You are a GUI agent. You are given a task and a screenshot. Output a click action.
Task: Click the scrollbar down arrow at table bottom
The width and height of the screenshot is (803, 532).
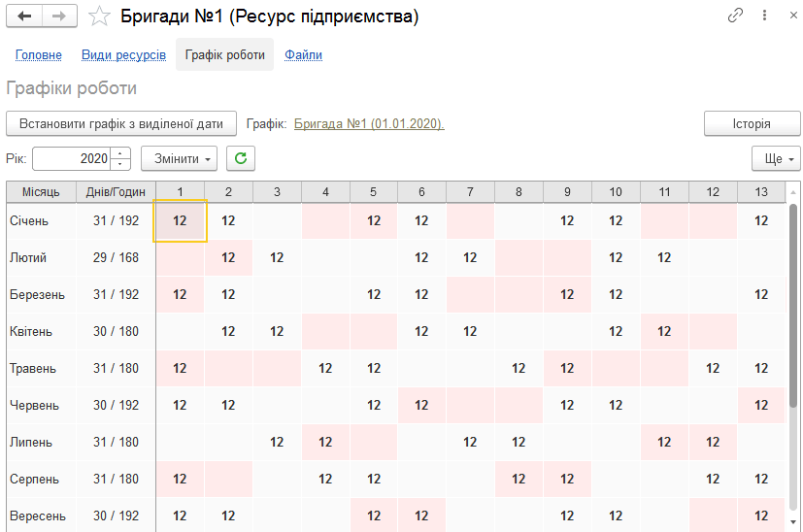pyautogui.click(x=793, y=522)
